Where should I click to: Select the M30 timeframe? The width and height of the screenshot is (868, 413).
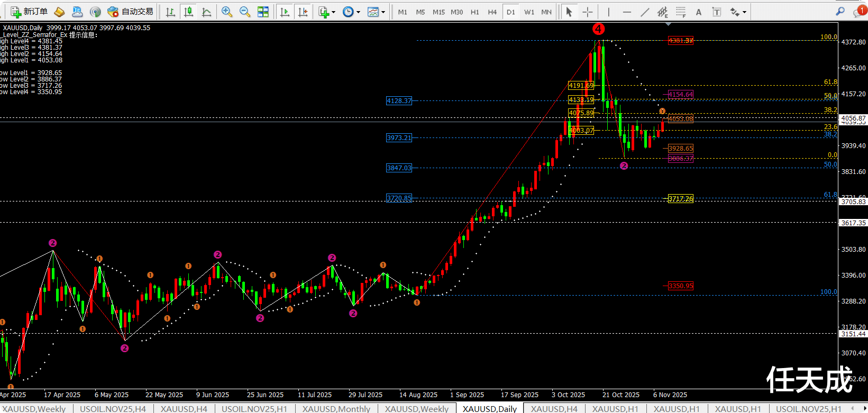(x=457, y=12)
